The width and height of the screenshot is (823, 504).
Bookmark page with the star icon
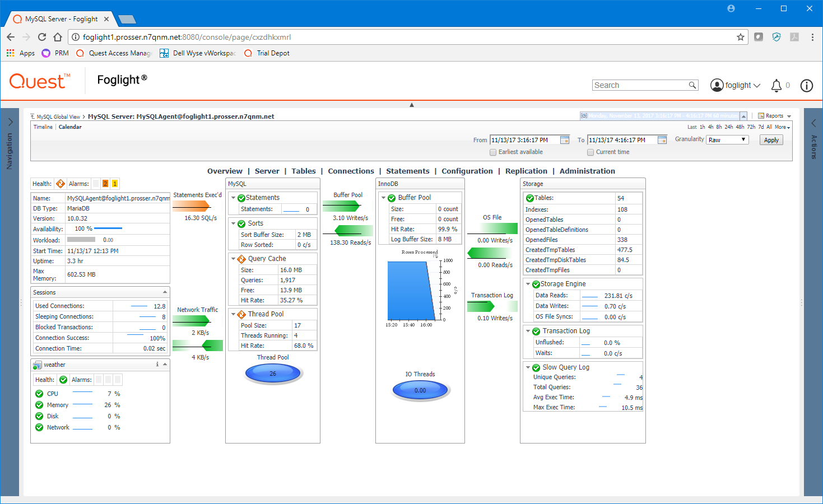point(741,37)
